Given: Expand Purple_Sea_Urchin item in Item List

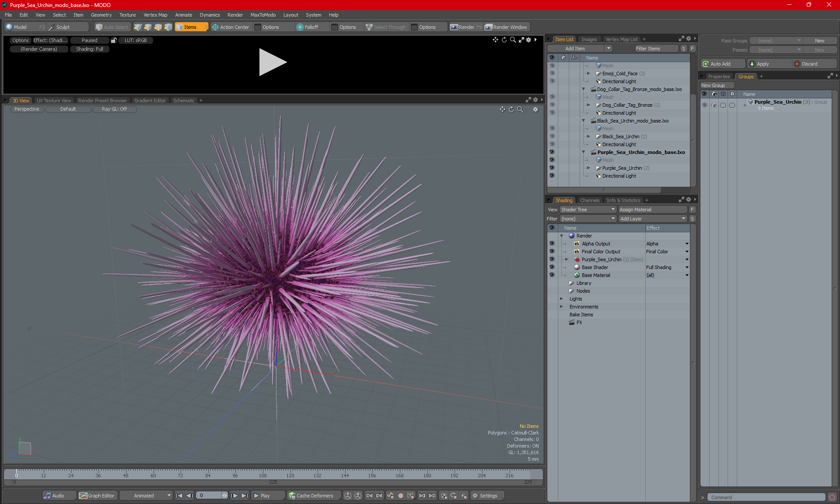Looking at the screenshot, I should (589, 168).
